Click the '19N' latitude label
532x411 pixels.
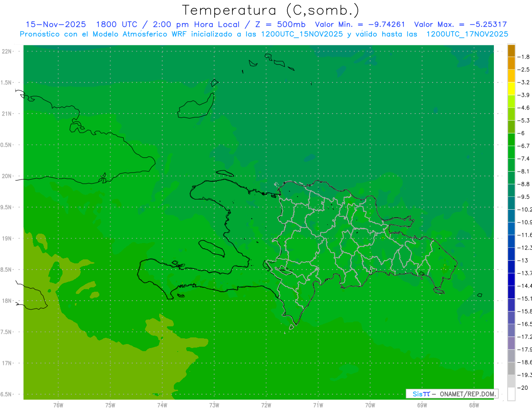point(7,239)
